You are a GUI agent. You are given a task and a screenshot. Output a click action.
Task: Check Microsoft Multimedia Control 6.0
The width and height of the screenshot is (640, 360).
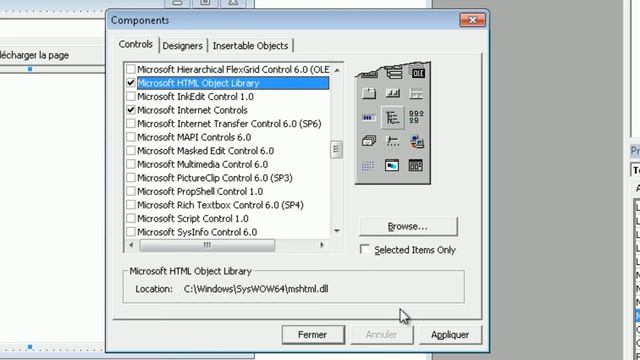pyautogui.click(x=131, y=164)
